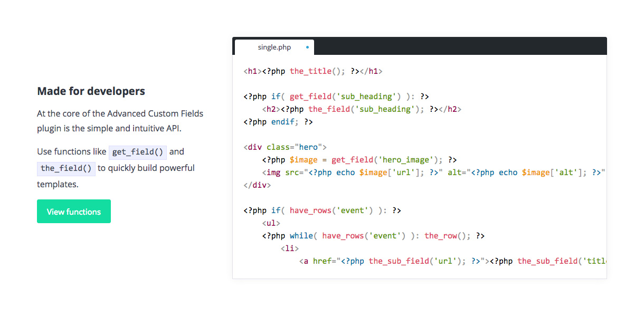This screenshot has height=316, width=644.
Task: Click the while have_rows('event') code line
Action: coord(373,236)
